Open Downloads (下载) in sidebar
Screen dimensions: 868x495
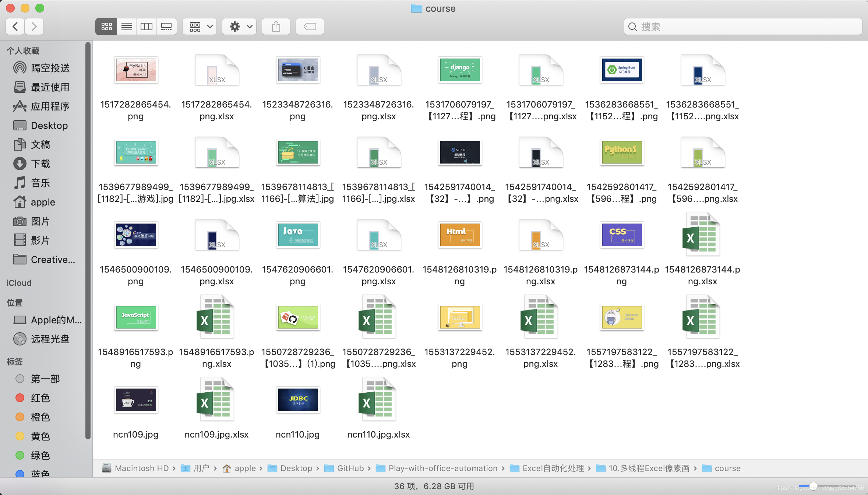click(32, 164)
